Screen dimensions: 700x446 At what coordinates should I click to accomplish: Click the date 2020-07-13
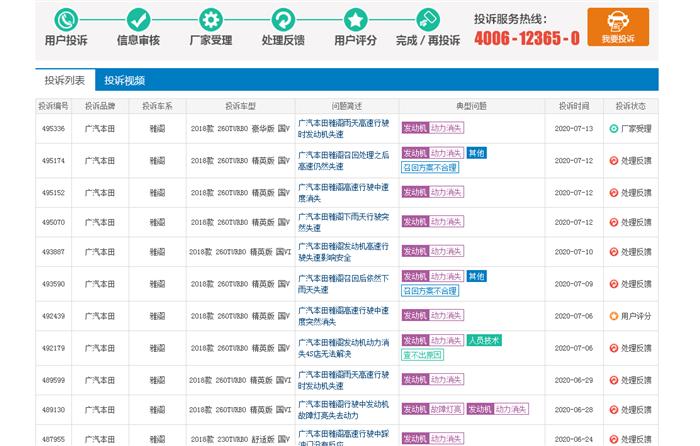574,129
